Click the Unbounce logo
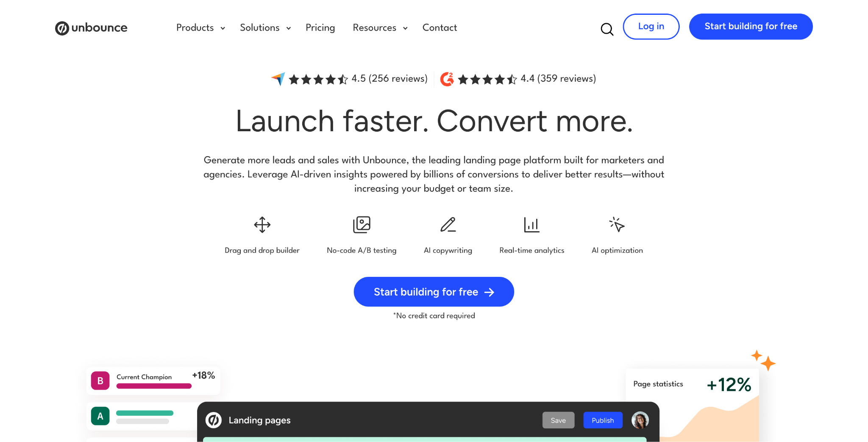This screenshot has width=868, height=442. coord(91,28)
